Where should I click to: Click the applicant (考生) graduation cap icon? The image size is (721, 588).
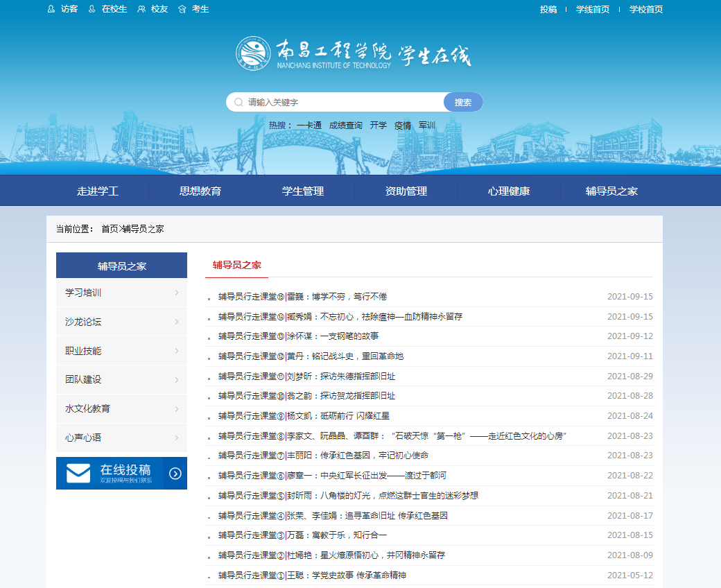tap(182, 9)
